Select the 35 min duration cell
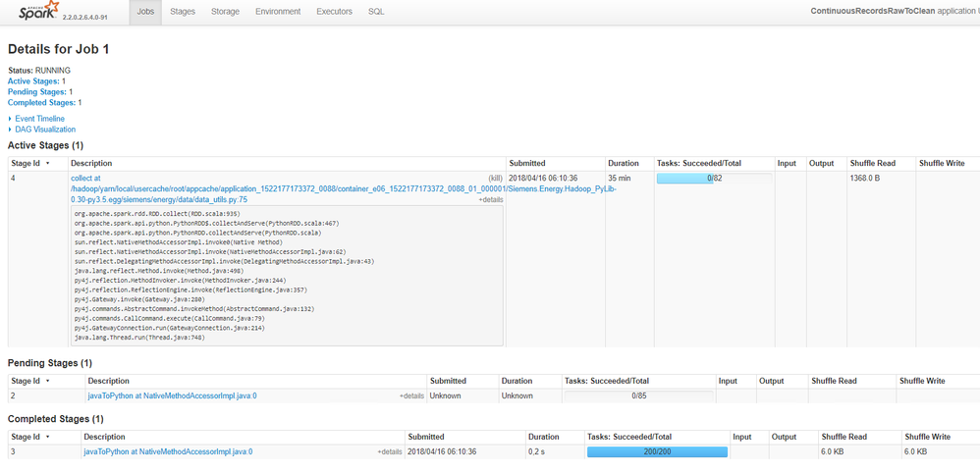980x474 pixels. 619,179
